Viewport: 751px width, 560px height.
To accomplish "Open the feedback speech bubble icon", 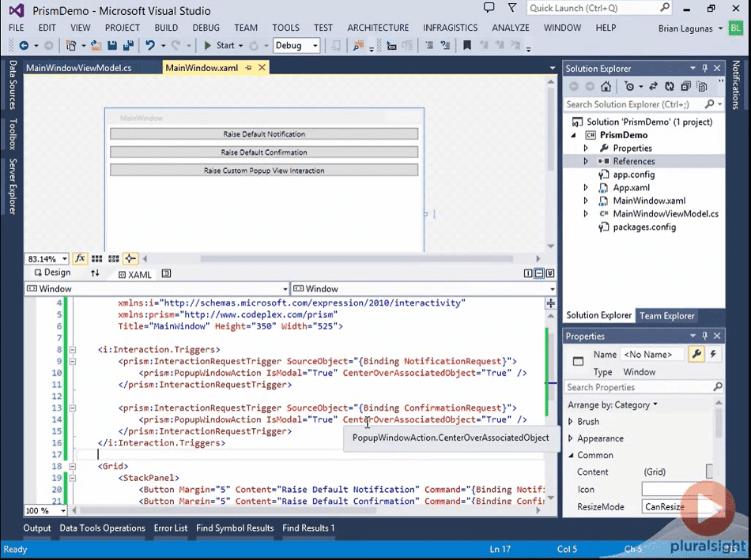I will tap(489, 8).
